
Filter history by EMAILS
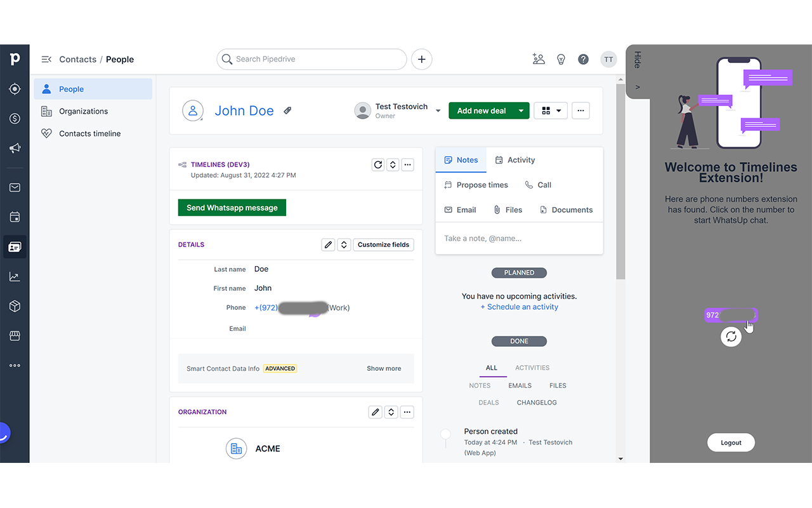(x=520, y=385)
